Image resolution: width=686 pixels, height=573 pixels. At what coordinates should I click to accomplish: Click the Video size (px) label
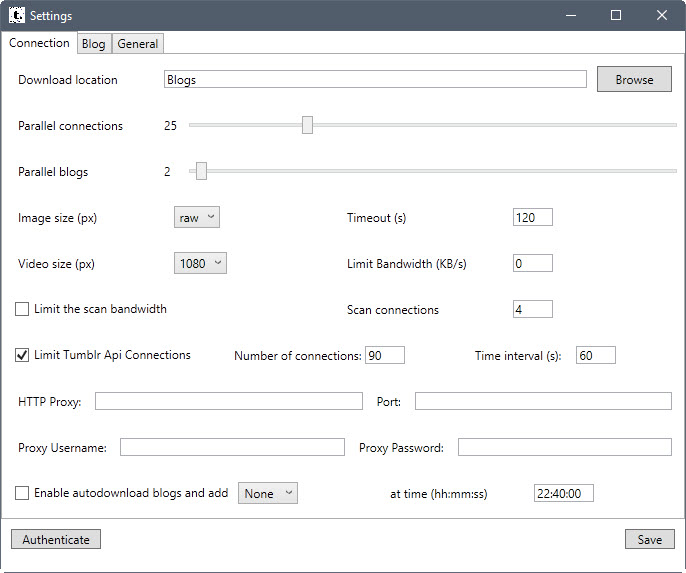coord(56,264)
